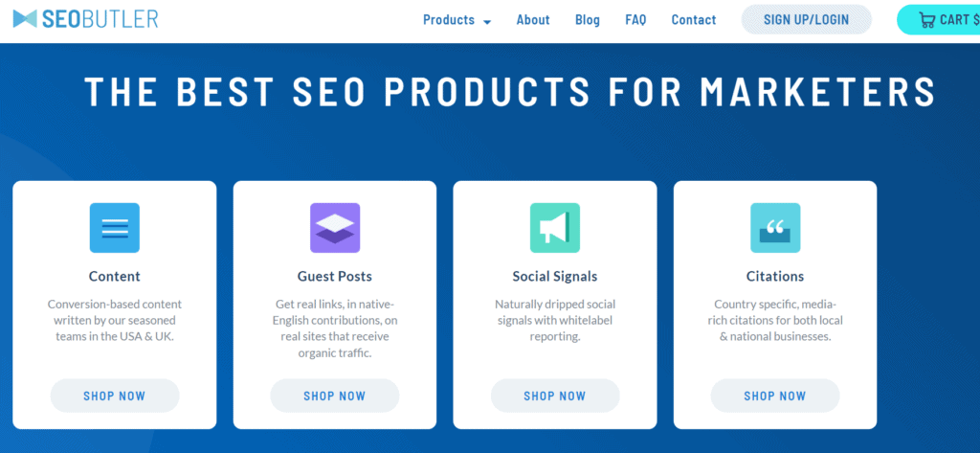
Task: Open the Blog link
Action: (x=588, y=20)
